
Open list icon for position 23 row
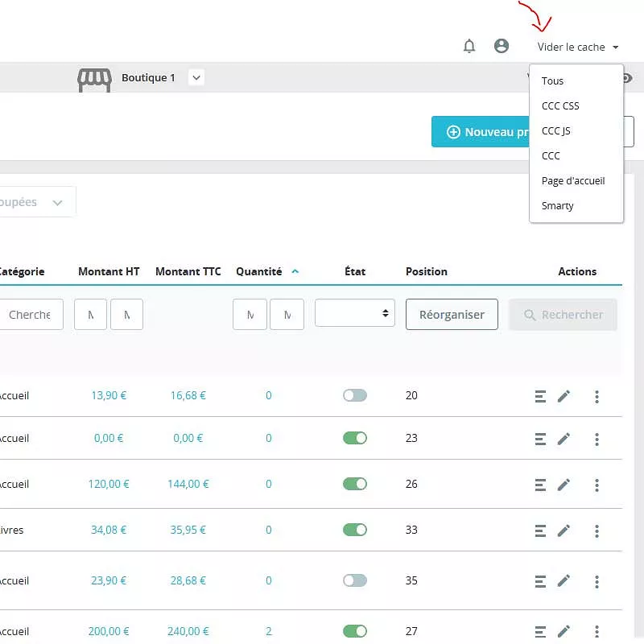pos(540,439)
